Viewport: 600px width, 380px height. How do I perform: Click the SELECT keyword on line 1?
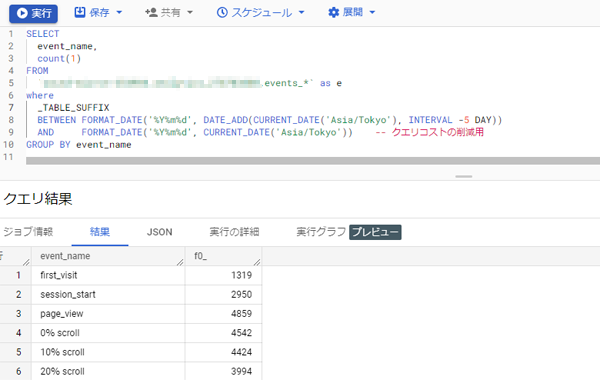pyautogui.click(x=43, y=34)
